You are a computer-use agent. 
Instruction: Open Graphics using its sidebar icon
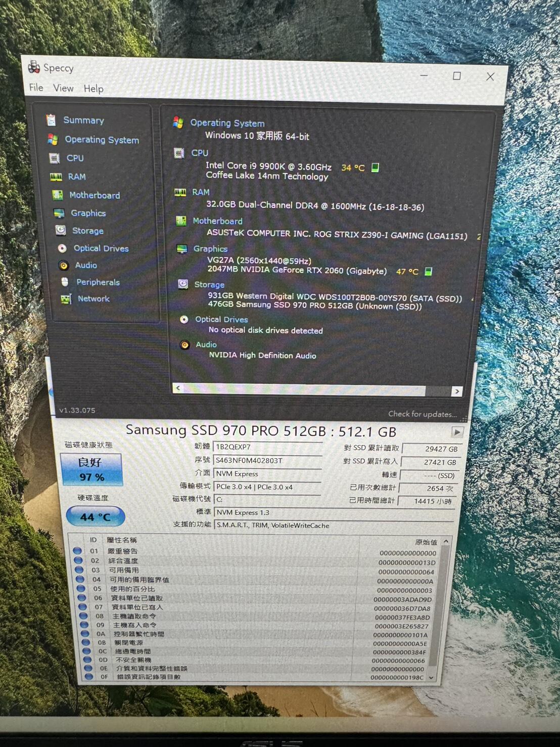point(59,213)
